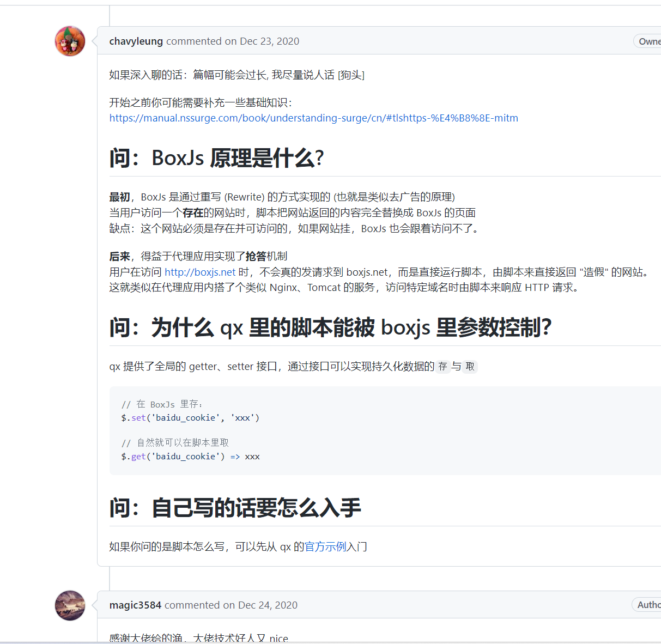Open the nssurge manual tls-https link

pyautogui.click(x=313, y=118)
